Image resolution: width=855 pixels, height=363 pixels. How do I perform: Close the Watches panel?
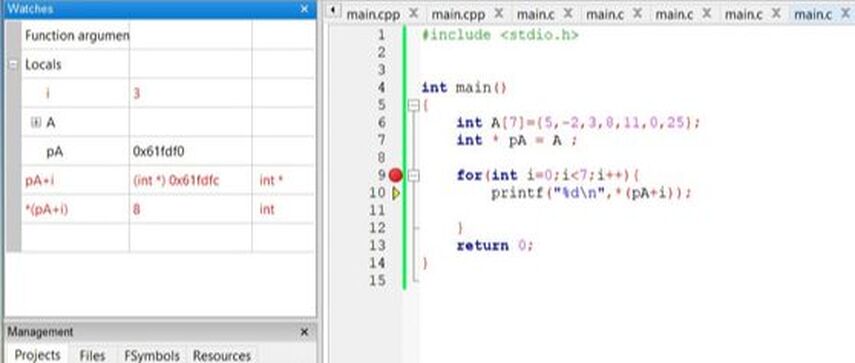click(x=304, y=9)
